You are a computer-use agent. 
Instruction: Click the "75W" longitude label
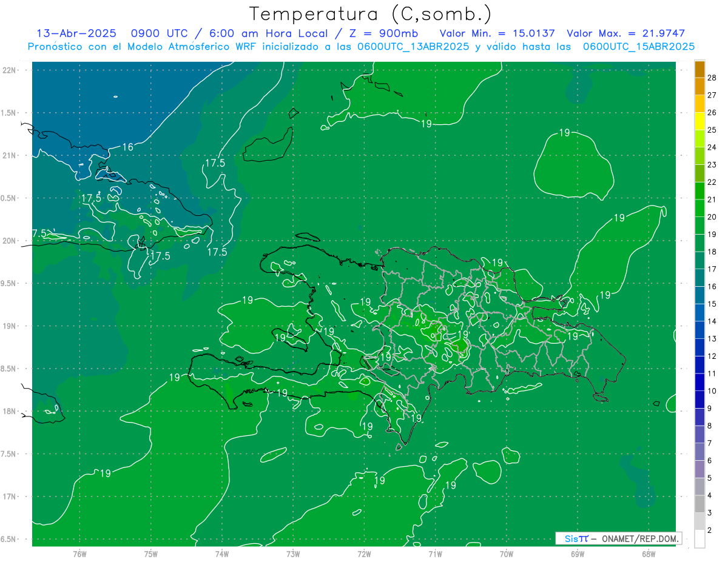pos(151,554)
